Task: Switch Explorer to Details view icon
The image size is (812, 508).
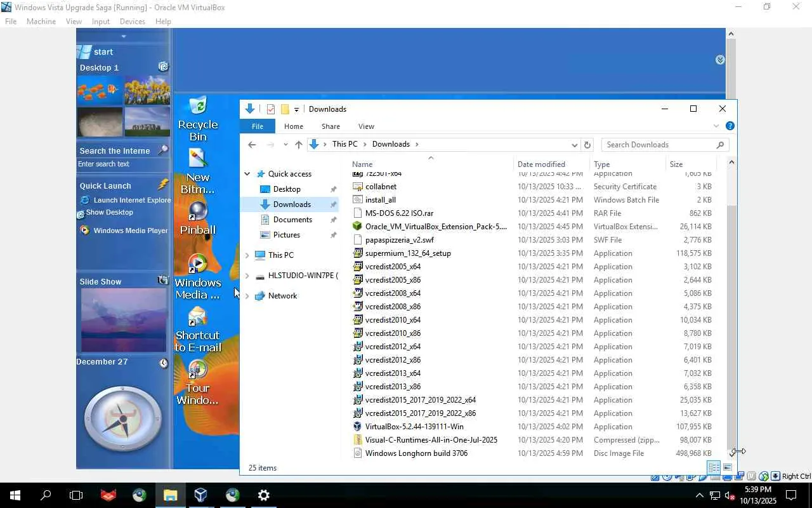Action: coord(714,468)
